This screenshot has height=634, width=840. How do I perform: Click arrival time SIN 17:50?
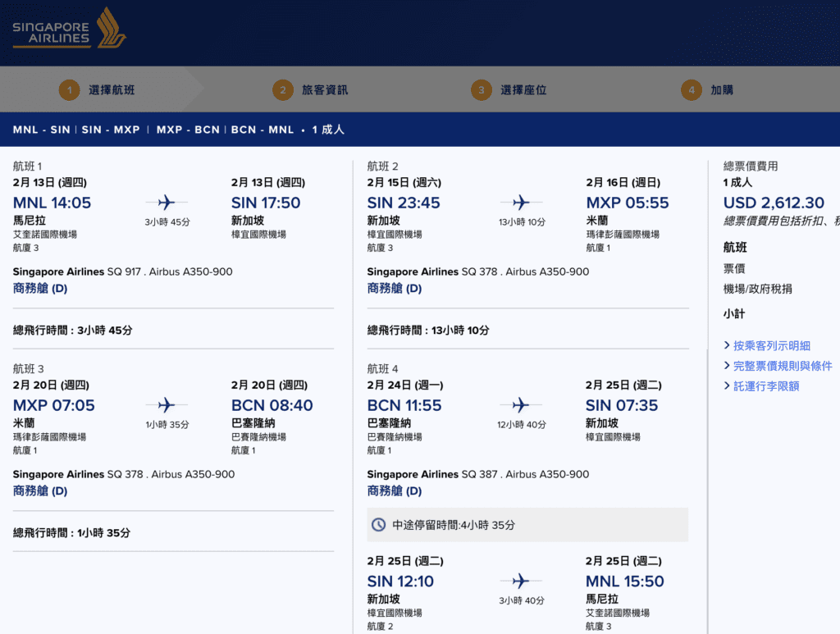click(266, 203)
